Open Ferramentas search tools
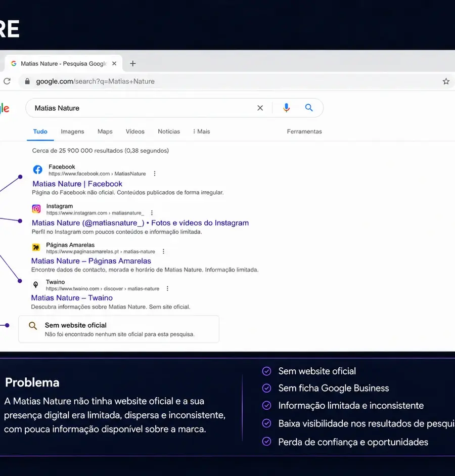The width and height of the screenshot is (455, 476). tap(304, 132)
